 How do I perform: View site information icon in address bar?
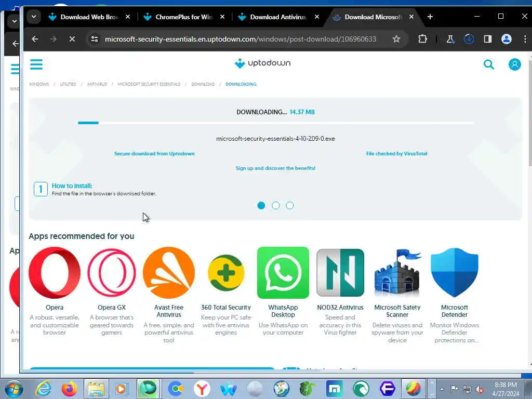(95, 39)
